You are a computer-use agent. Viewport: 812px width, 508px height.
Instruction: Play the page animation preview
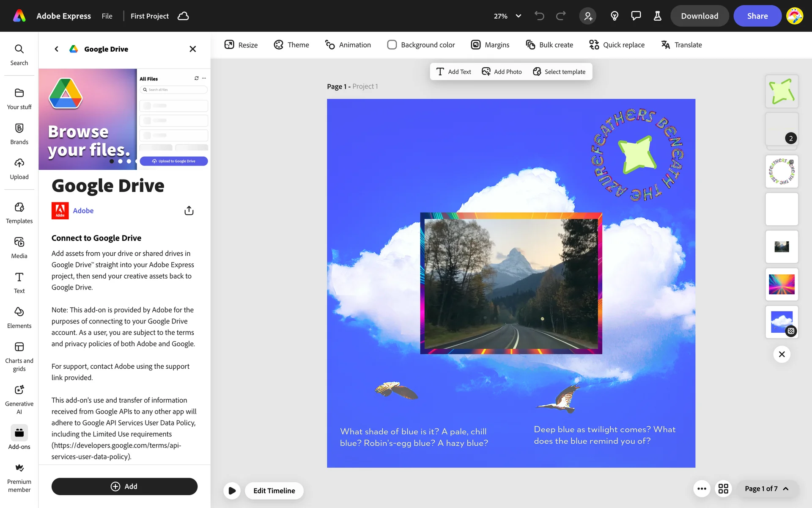[x=232, y=491]
